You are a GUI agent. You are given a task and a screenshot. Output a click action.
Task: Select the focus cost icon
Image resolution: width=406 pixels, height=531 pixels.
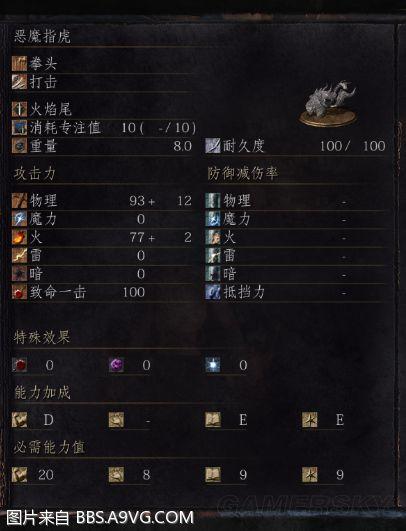[19, 127]
